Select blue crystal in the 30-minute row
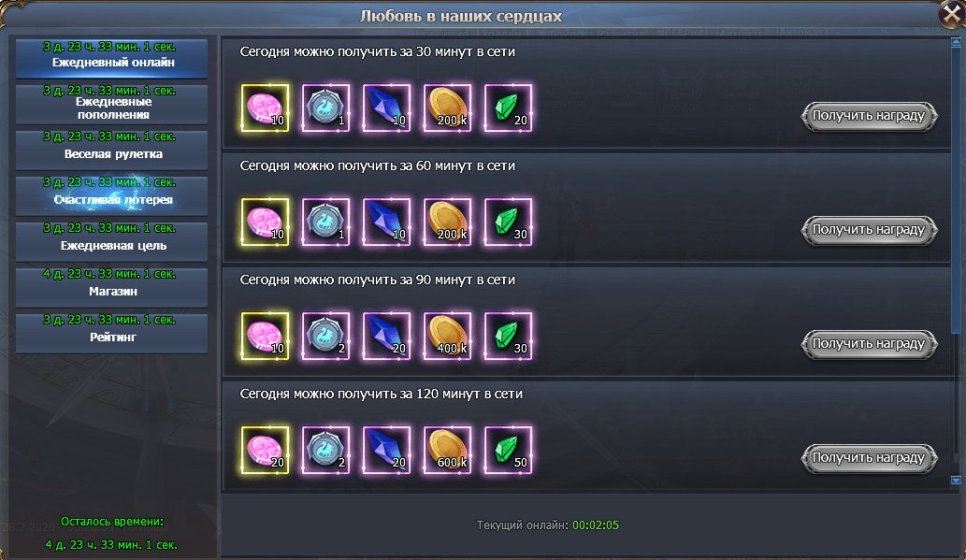Screen dimensions: 966x560 [386, 108]
